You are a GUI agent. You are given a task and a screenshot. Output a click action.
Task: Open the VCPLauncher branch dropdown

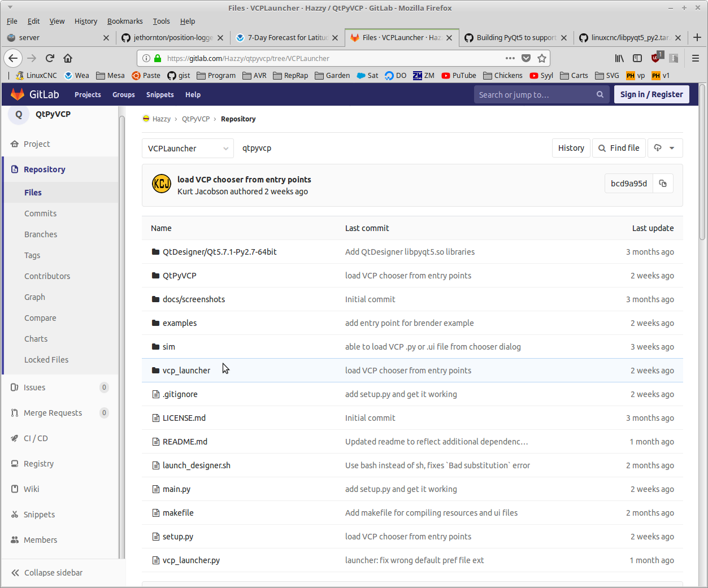click(x=188, y=149)
